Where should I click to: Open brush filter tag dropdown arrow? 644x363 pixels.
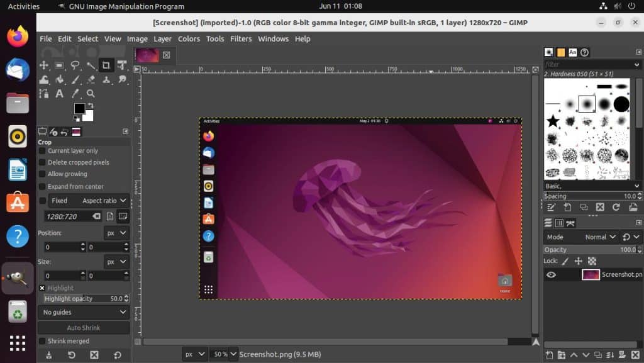click(x=636, y=64)
